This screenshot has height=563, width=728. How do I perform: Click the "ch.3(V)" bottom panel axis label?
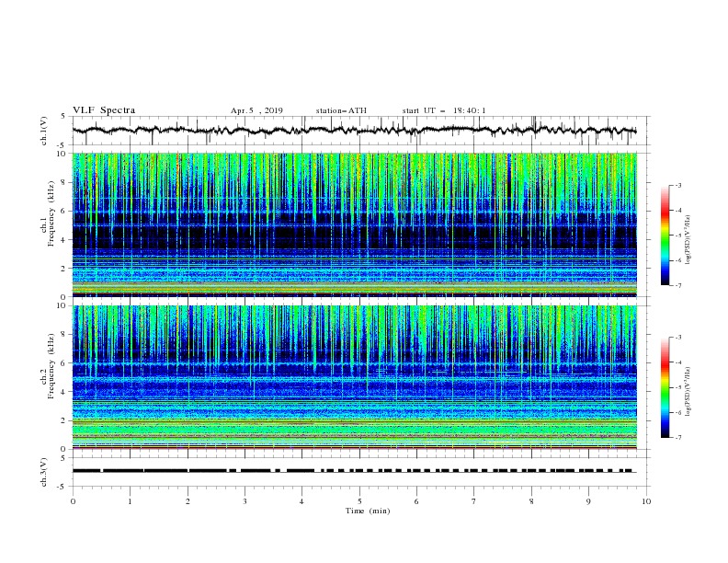coord(44,472)
